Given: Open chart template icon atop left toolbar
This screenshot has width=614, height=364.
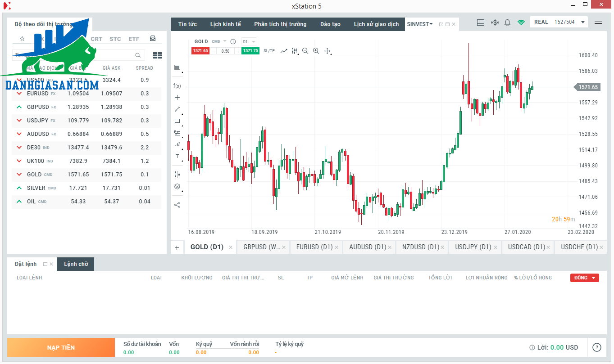Looking at the screenshot, I should click(x=177, y=67).
